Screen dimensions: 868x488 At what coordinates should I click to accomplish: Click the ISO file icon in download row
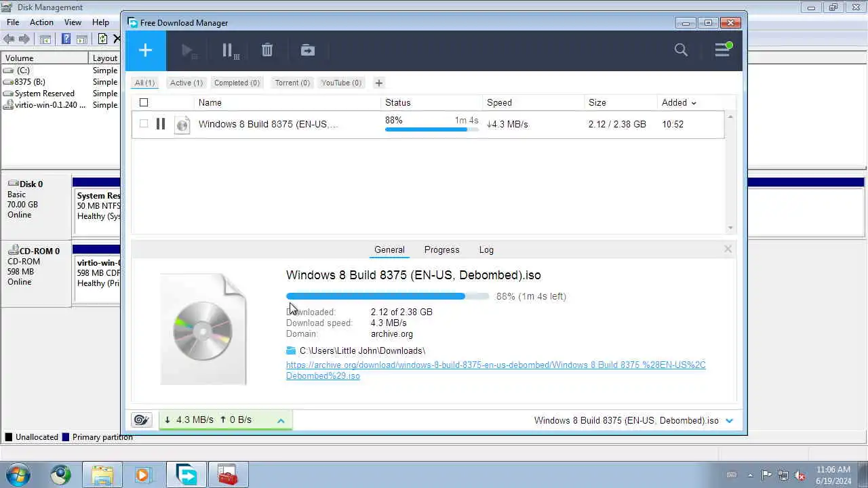tap(182, 125)
